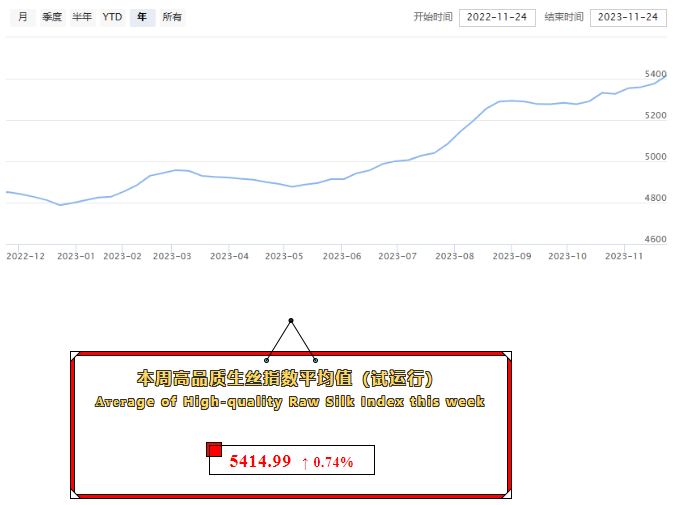Viewport: 676px width, 505px height.
Task: Choose the 半年 time range
Action: (x=82, y=17)
